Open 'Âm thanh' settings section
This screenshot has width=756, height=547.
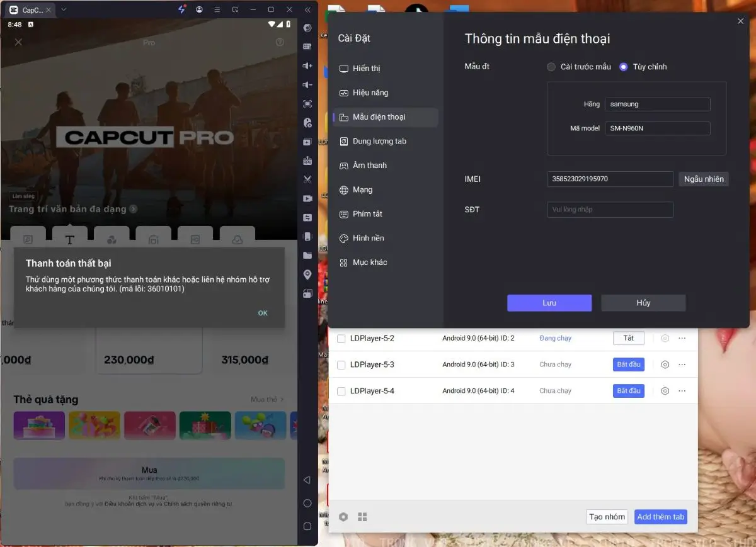click(386, 166)
